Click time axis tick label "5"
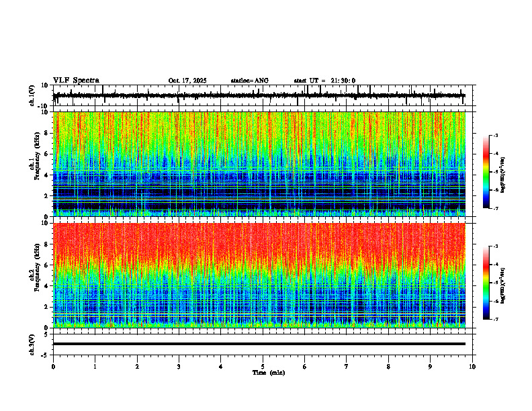The image size is (532, 411). 263,367
